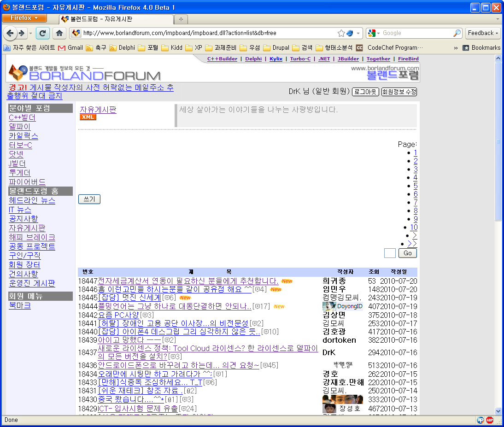The width and height of the screenshot is (504, 427).
Task: Show hidden bookmarks with the overflow chevron
Action: point(456,47)
